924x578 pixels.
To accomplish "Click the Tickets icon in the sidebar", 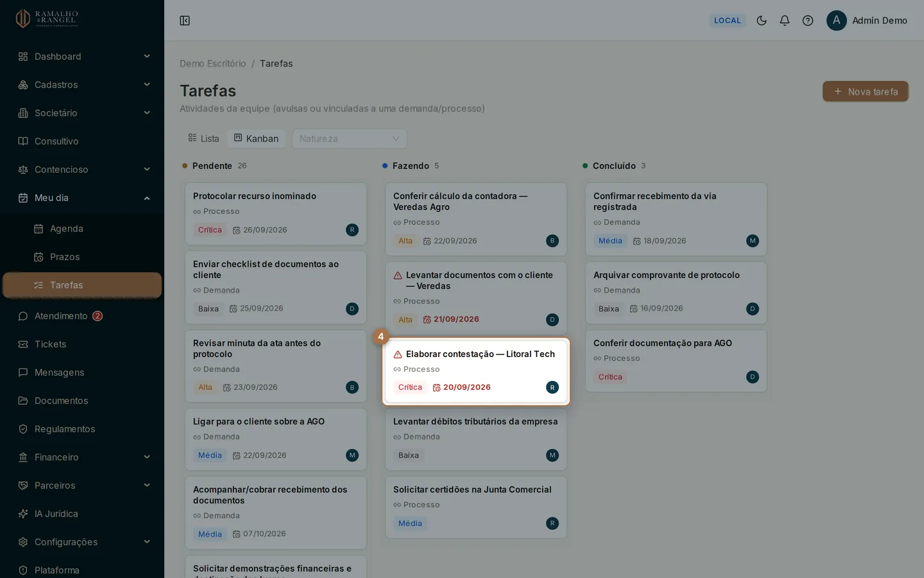I will pyautogui.click(x=23, y=344).
